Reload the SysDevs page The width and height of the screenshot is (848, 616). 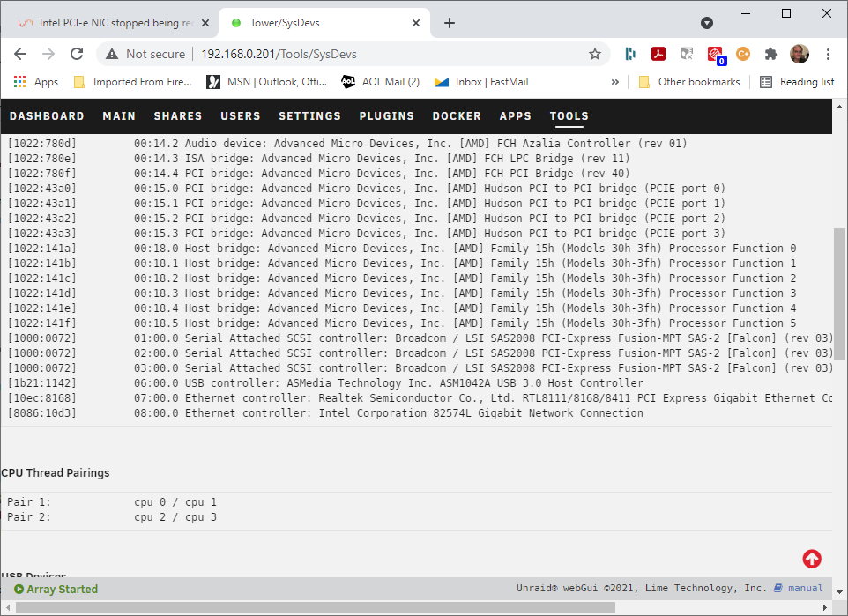[x=77, y=54]
